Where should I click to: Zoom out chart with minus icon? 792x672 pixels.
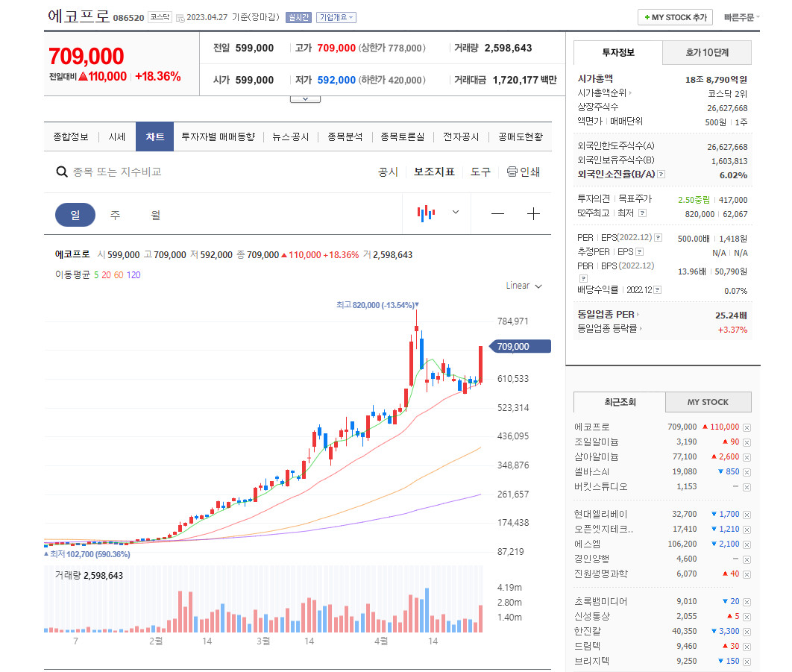(497, 214)
